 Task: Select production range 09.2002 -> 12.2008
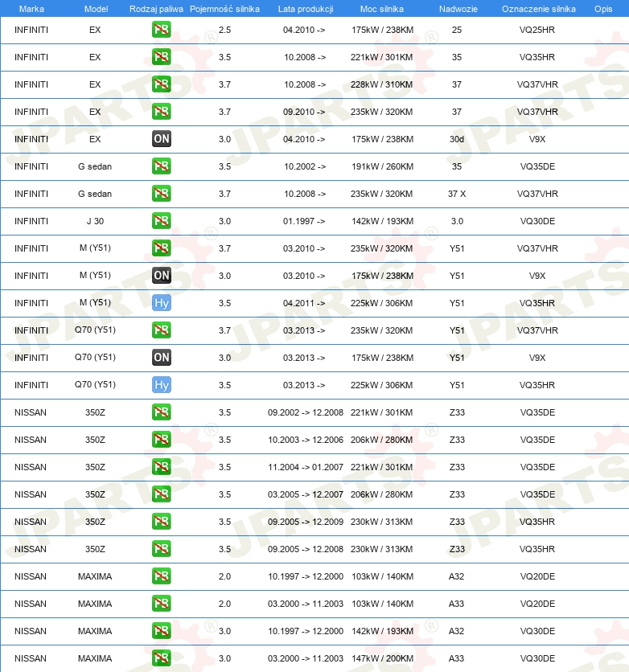[306, 412]
